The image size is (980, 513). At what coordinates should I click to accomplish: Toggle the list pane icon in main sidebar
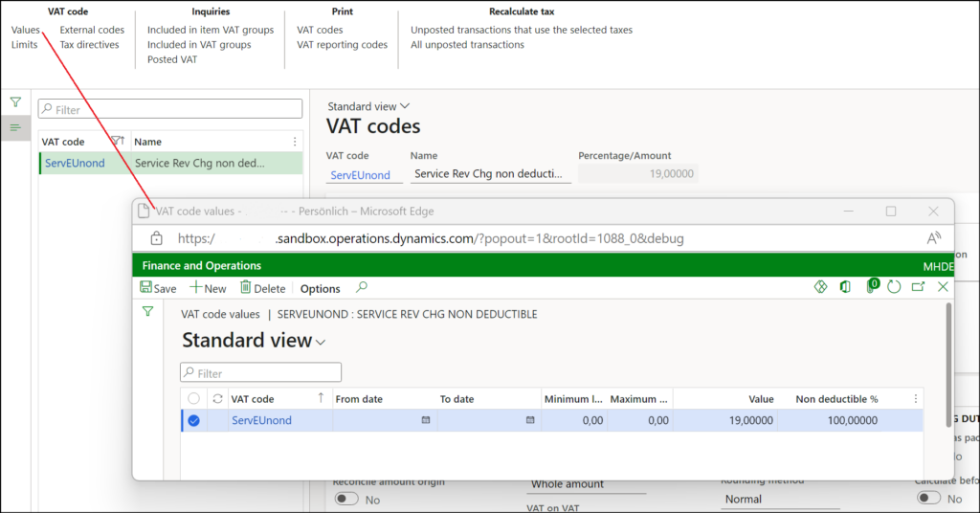(15, 127)
